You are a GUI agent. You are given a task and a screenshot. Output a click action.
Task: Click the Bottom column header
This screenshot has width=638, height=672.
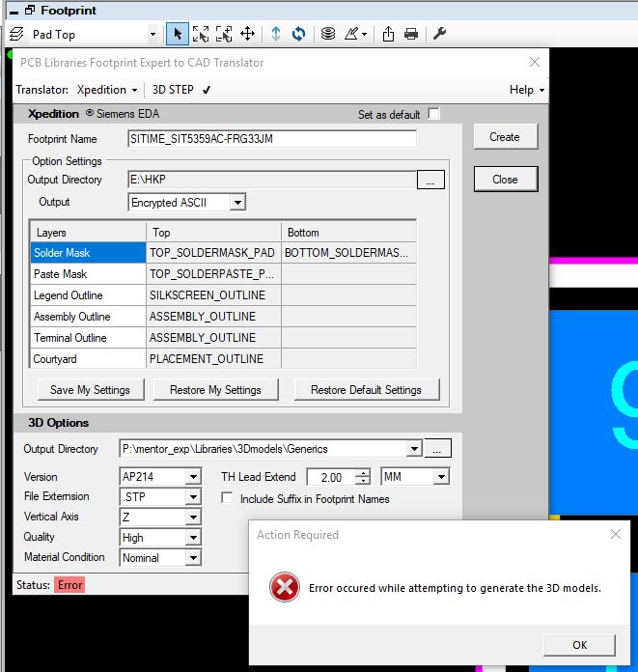348,233
